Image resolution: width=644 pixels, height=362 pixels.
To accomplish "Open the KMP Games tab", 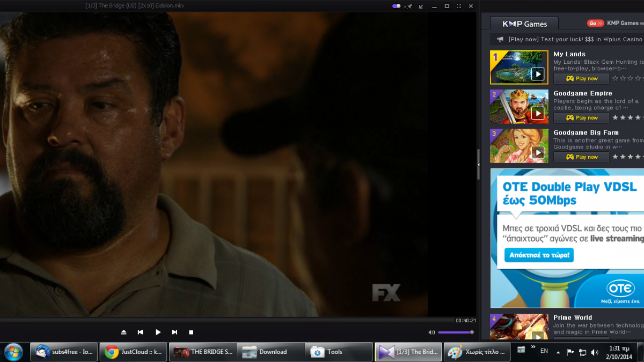I will (x=524, y=24).
